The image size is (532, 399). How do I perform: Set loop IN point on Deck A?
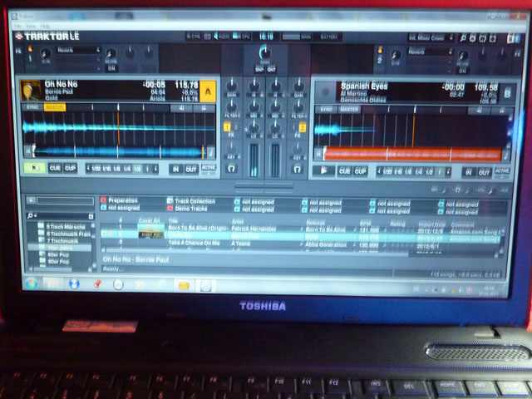(176, 169)
